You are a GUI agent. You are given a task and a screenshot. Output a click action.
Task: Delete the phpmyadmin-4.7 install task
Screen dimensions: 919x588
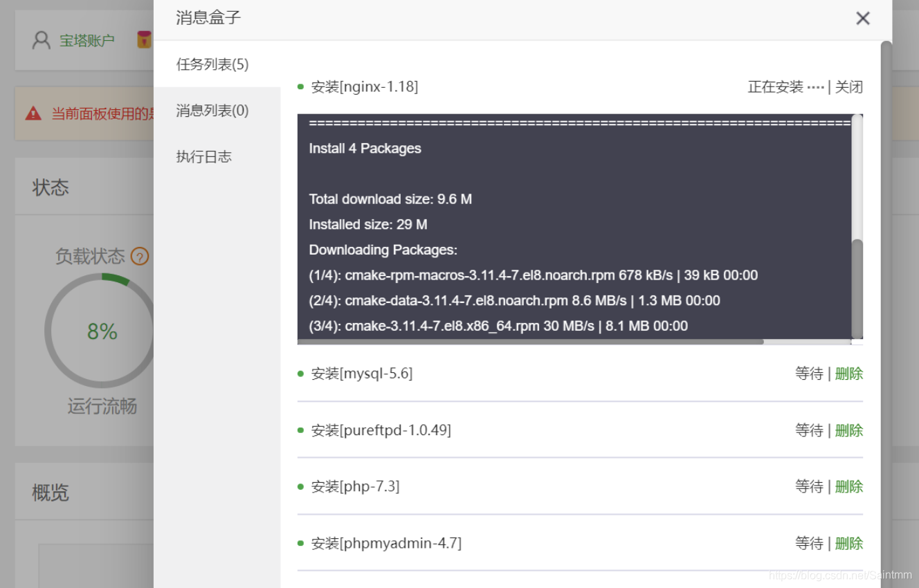point(849,544)
